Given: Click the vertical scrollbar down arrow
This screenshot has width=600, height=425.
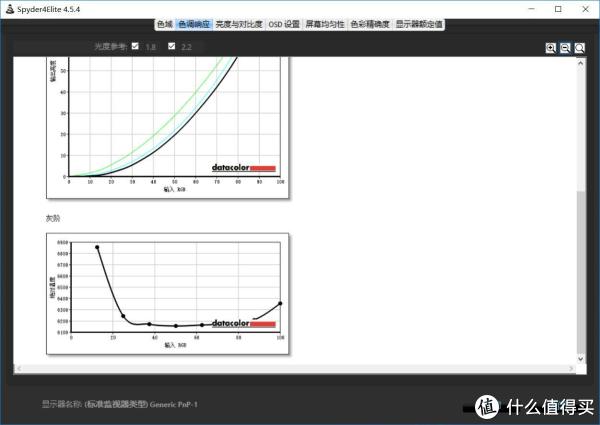Looking at the screenshot, I should [581, 359].
